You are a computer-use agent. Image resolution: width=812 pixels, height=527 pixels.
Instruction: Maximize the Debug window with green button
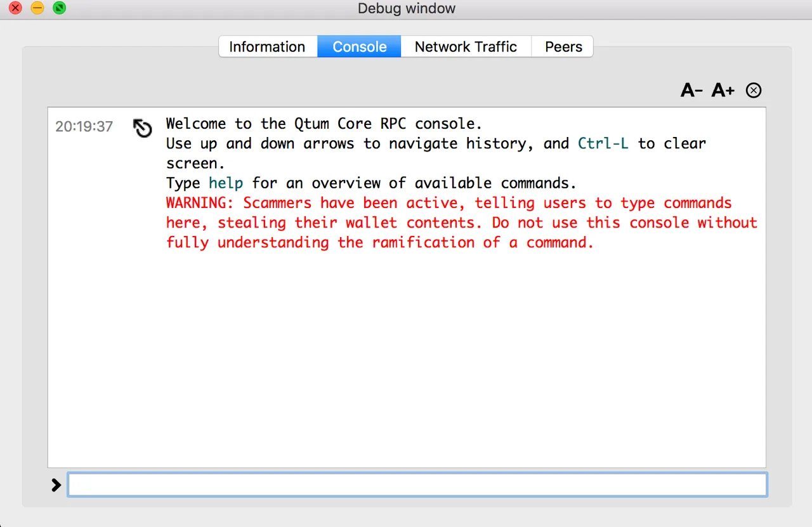(x=59, y=8)
